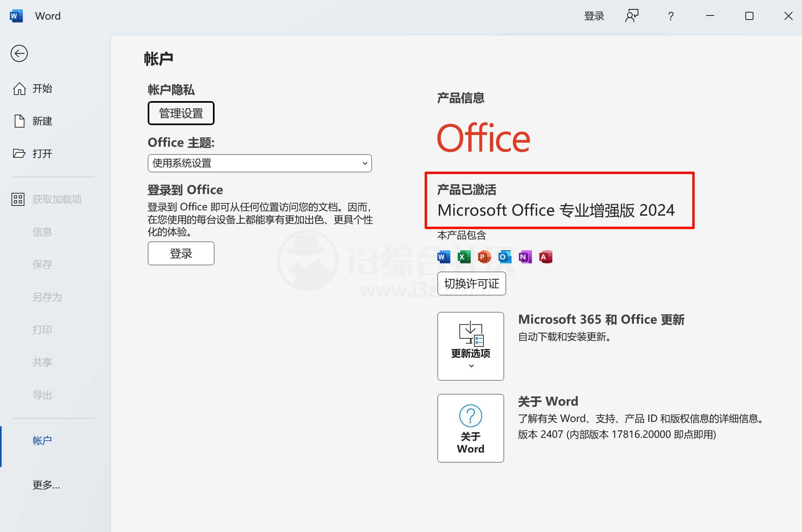802x532 pixels.
Task: Click the 登录 button under 登录到 Office
Action: coord(181,253)
